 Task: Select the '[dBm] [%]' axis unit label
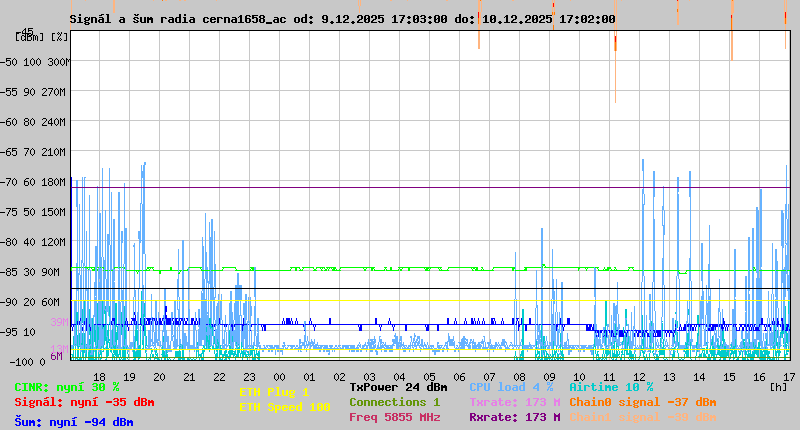click(42, 37)
